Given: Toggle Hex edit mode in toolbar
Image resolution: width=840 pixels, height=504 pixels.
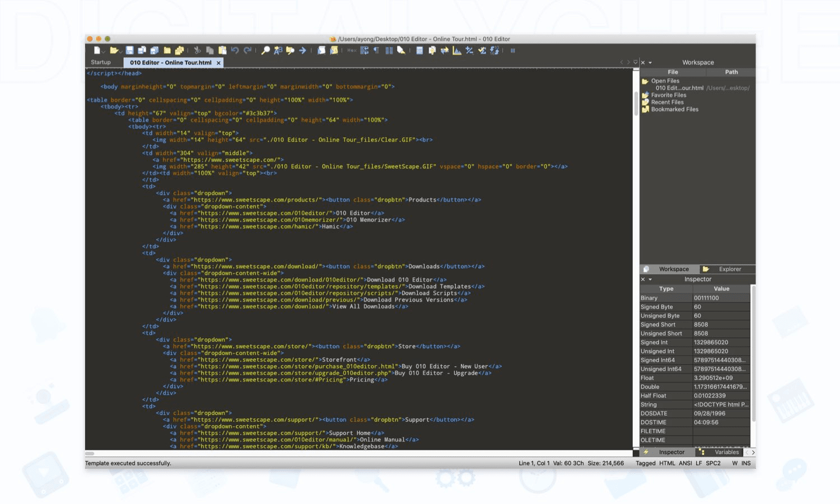Looking at the screenshot, I should (x=352, y=50).
